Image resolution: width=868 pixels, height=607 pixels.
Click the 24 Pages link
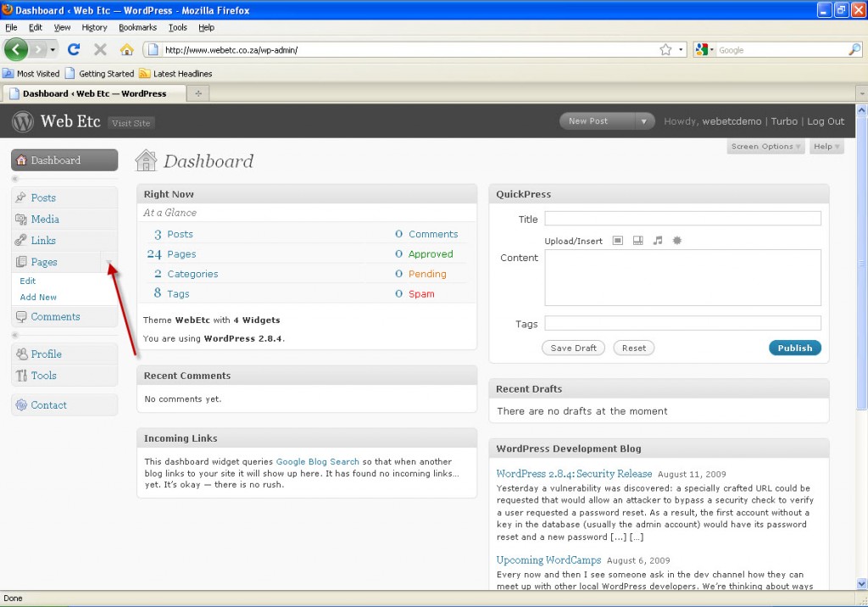(171, 253)
